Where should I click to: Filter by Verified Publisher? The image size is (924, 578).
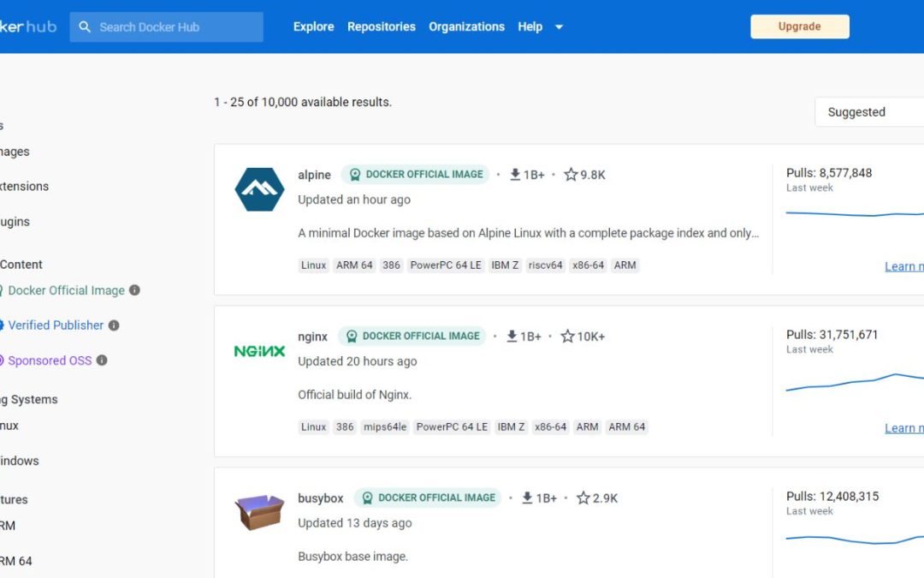pos(56,325)
